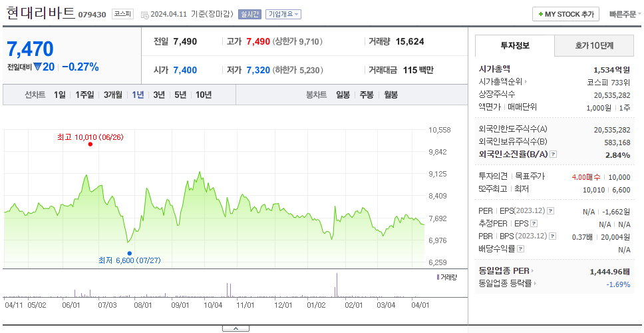This screenshot has width=644, height=333.
Task: Switch to the 호가10단계 tab
Action: coord(594,46)
